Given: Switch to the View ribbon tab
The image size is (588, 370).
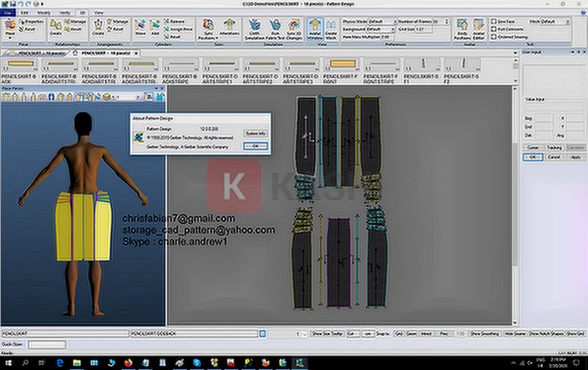Looking at the screenshot, I should pos(100,13).
